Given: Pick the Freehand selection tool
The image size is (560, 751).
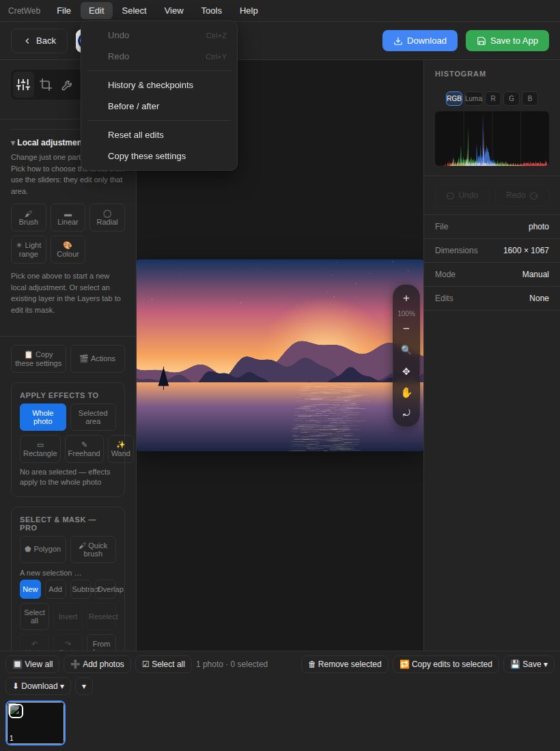Looking at the screenshot, I should (x=84, y=449).
